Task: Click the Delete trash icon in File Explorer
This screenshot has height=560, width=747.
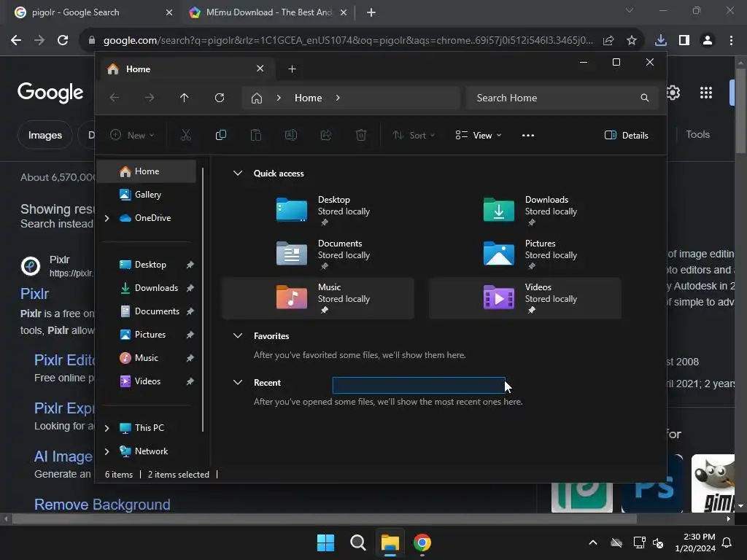Action: 361,135
